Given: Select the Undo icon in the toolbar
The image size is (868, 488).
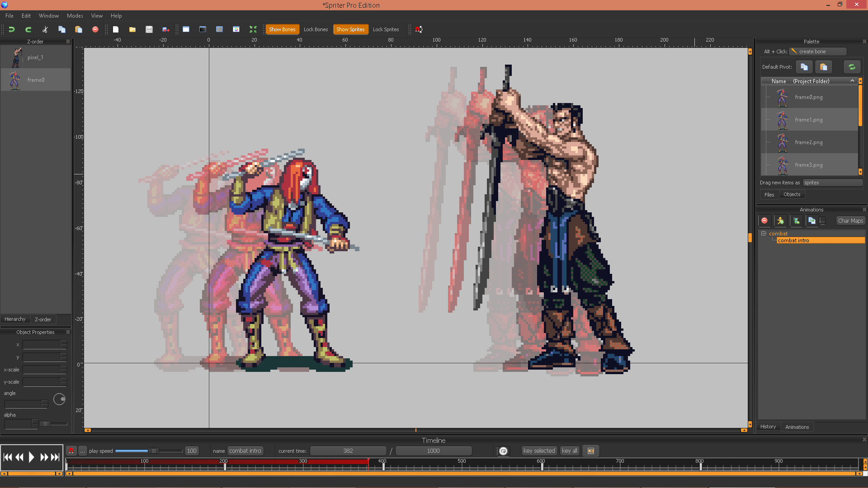Looking at the screenshot, I should [x=12, y=29].
